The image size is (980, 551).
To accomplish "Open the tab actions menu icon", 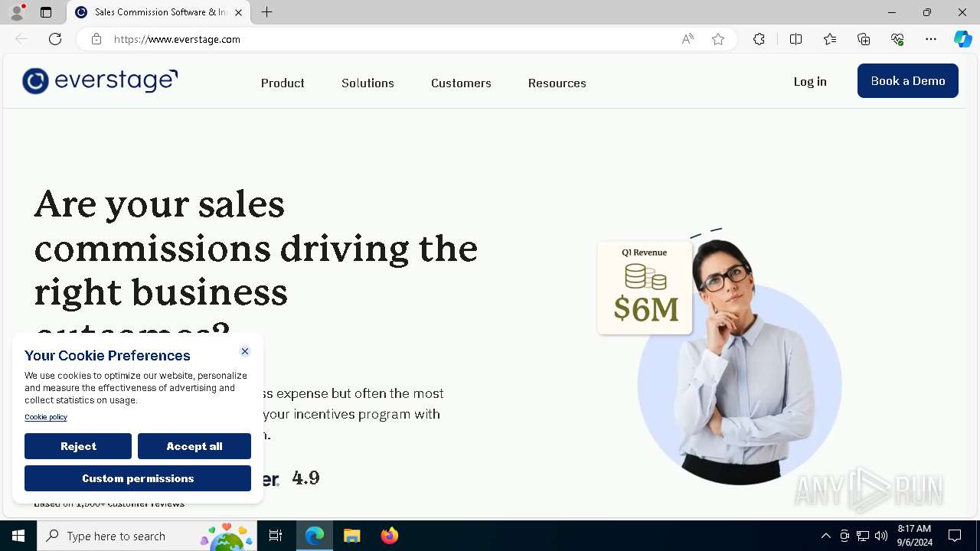I will click(46, 12).
